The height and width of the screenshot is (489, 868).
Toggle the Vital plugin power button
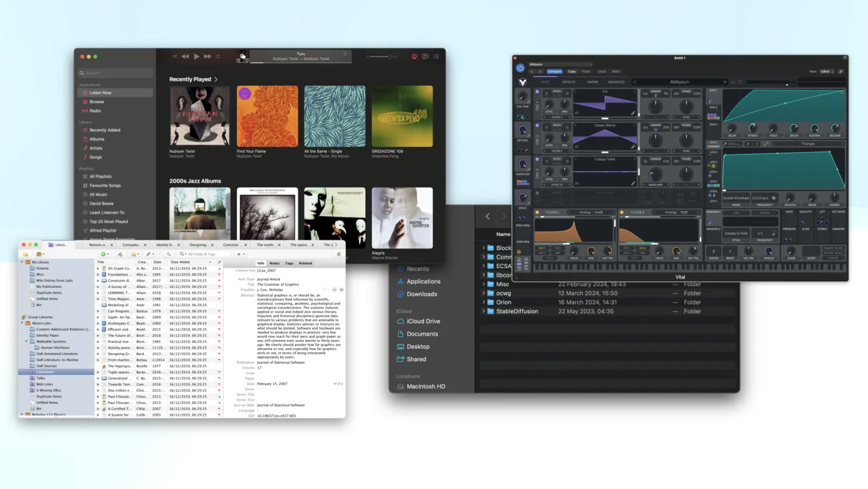click(x=520, y=68)
